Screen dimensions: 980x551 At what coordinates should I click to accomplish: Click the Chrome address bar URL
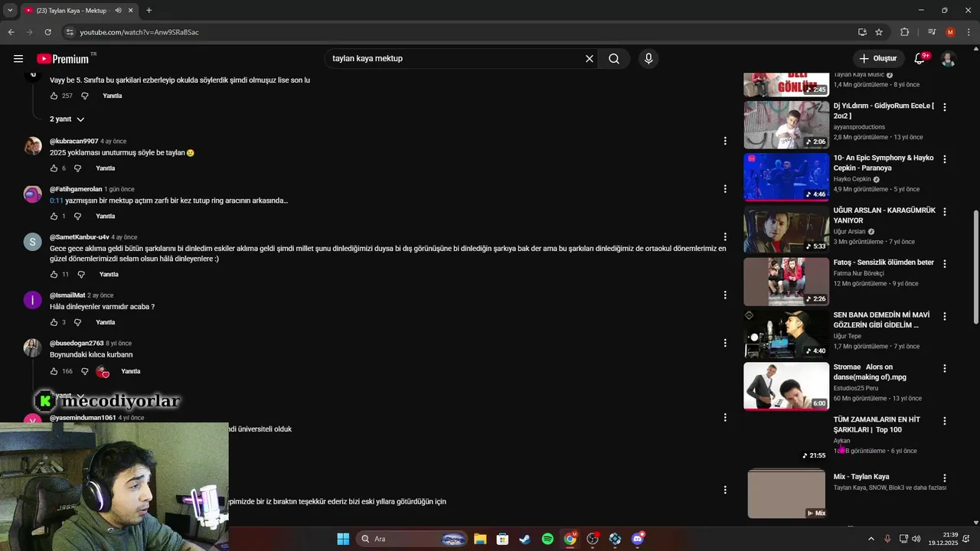(x=139, y=32)
